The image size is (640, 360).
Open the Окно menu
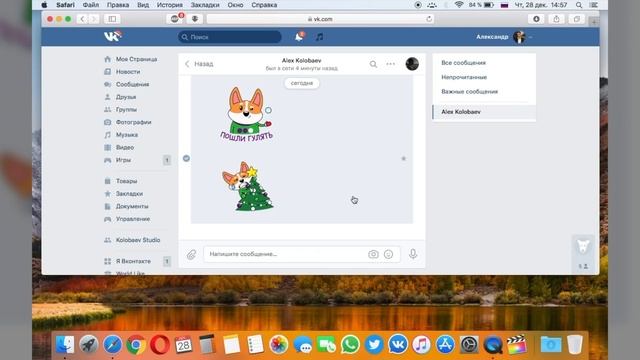[235, 5]
